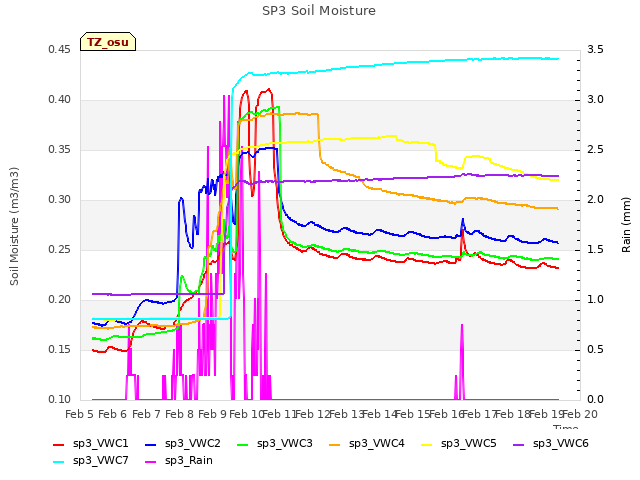
Task: Toggle sp3_VWC5 legend entry
Action: (458, 443)
